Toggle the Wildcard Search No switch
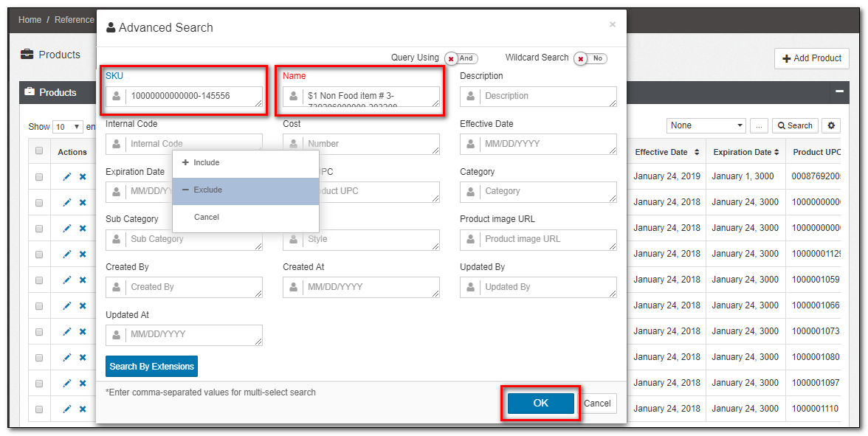Image resolution: width=868 pixels, height=436 pixels. (590, 58)
